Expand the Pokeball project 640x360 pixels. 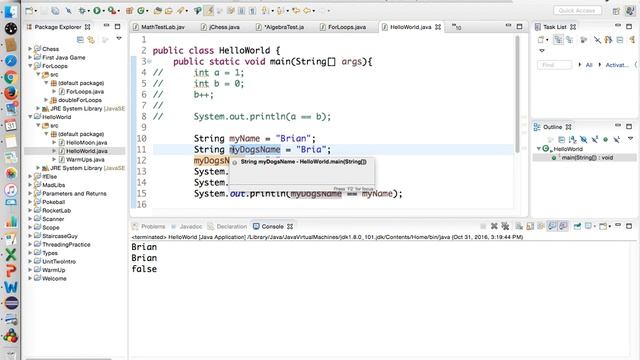30,202
